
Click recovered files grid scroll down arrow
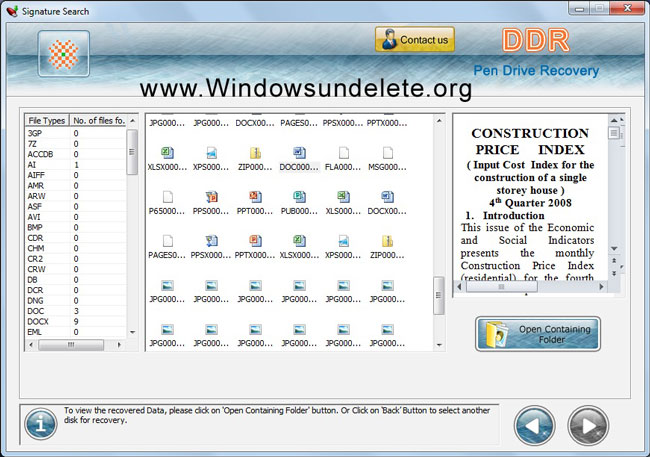(439, 345)
